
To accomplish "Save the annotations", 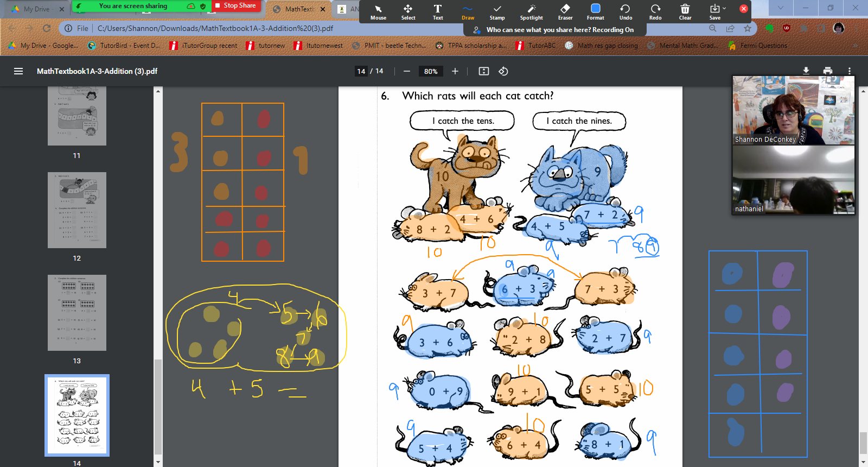I will (x=714, y=11).
